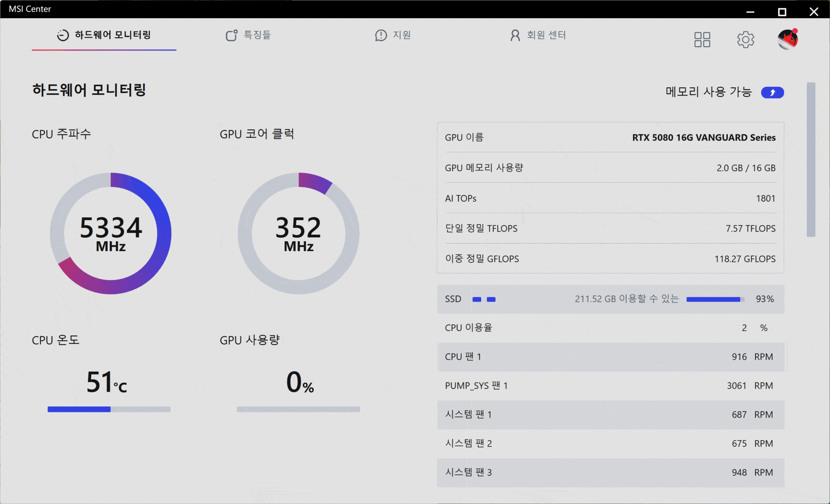Click the 이중 정밀 GFLOPS label
Viewport: 830px width, 504px height.
tap(482, 258)
